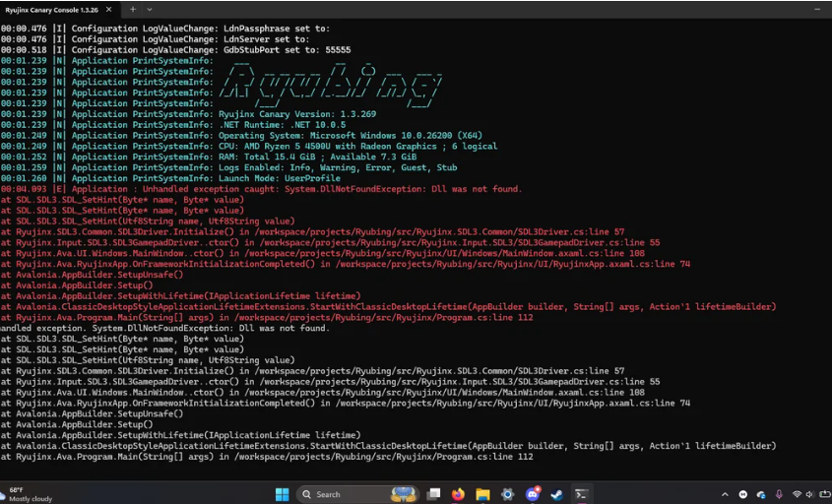Select the Terminal icon in taskbar
The image size is (832, 504).
(581, 494)
